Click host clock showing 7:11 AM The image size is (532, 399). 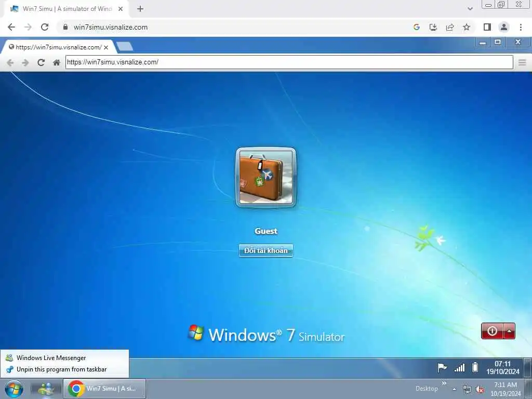tap(506, 389)
